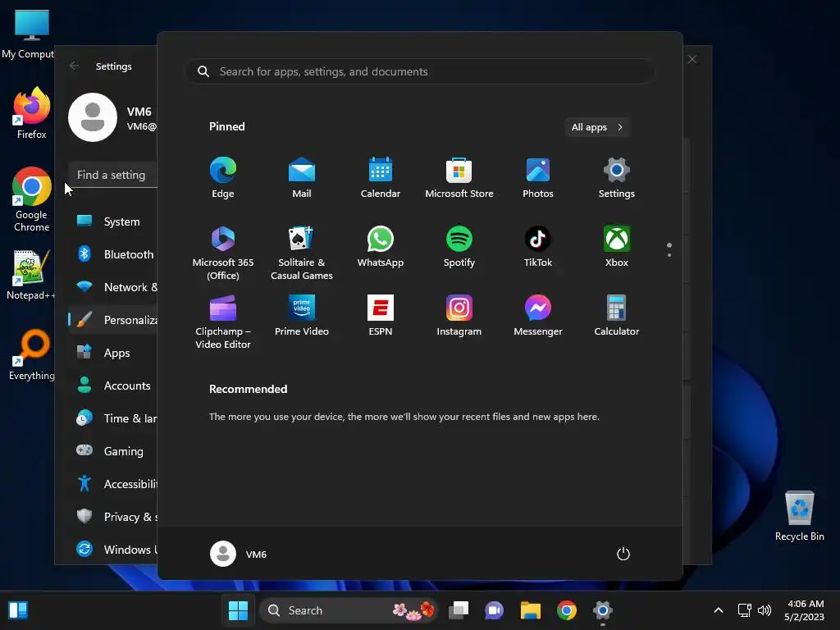Screen dimensions: 840x630
Task: Launch Messenger from Start menu
Action: coord(538,316)
